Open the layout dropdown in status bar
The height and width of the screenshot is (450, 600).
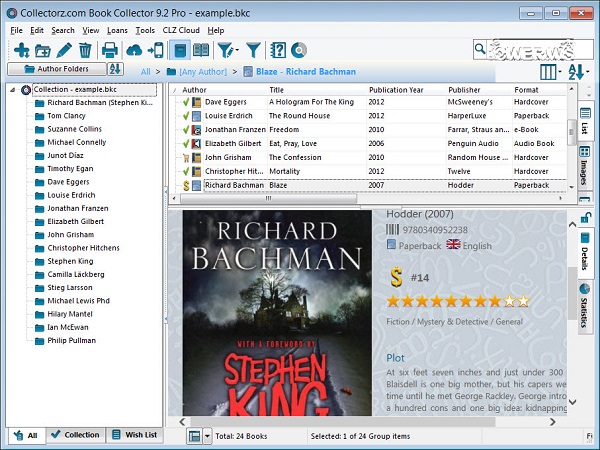[207, 436]
